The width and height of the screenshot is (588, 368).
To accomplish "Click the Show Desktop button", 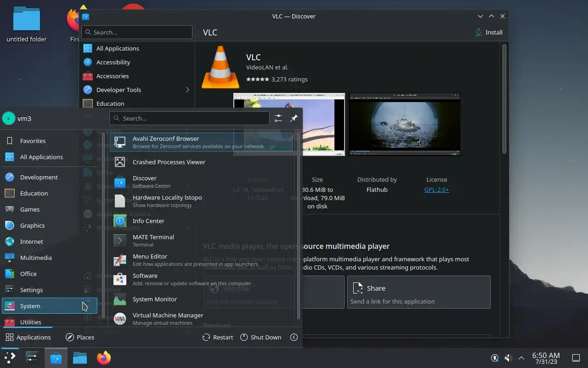I will pyautogui.click(x=576, y=358).
